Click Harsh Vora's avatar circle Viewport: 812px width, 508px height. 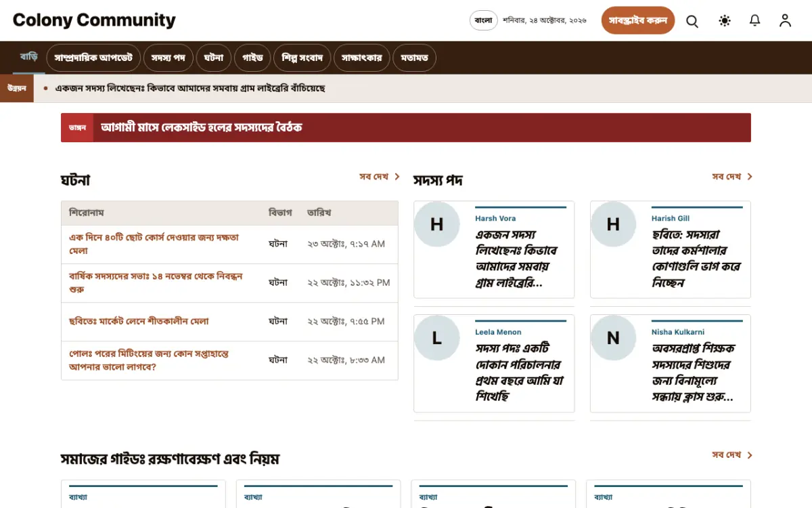pos(437,224)
